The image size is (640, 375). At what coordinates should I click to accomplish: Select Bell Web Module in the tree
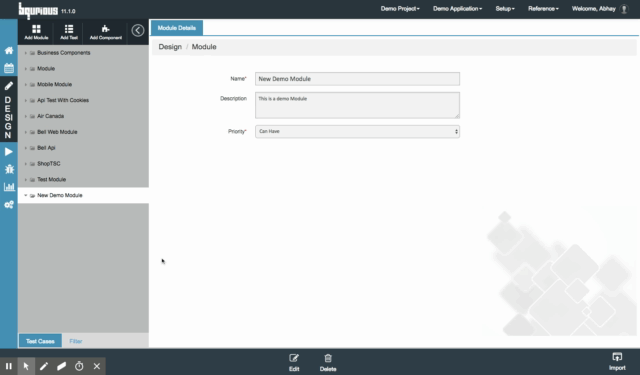click(57, 132)
